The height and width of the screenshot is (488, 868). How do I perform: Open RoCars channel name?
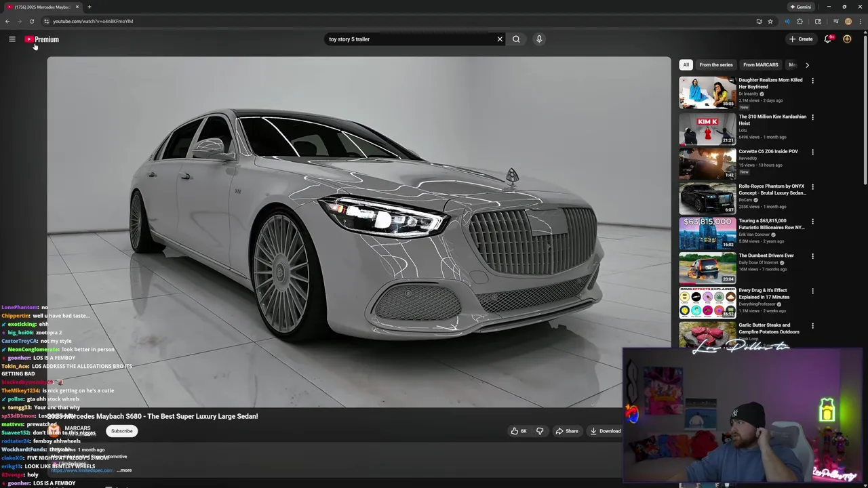tap(746, 200)
